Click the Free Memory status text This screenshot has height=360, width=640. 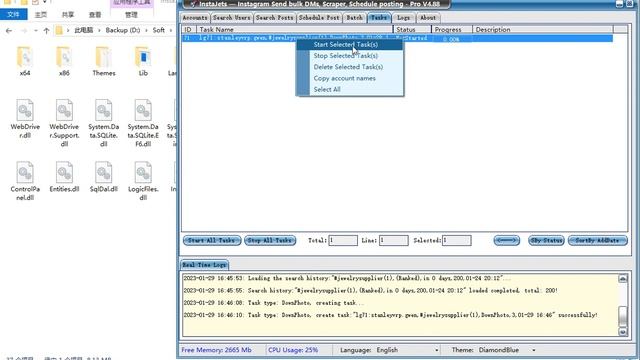tap(216, 350)
